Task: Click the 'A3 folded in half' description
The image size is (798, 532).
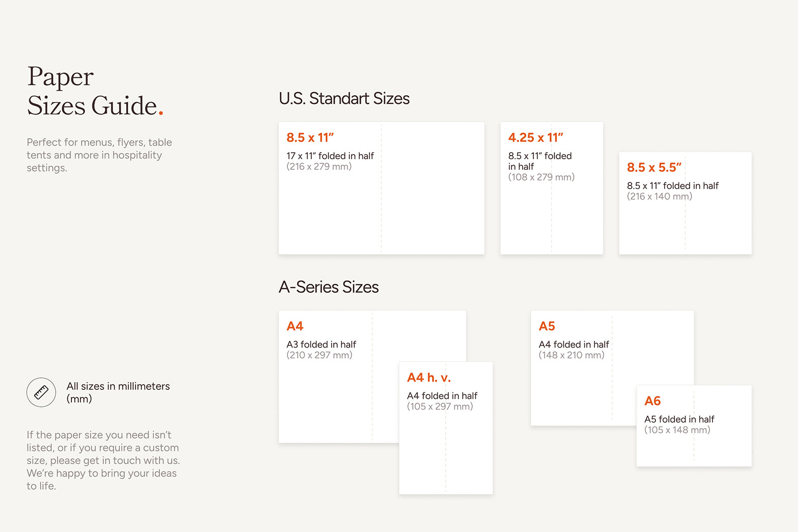Action: (321, 345)
